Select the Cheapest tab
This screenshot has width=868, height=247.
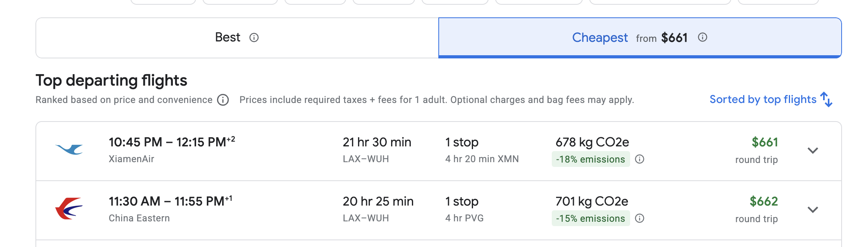pyautogui.click(x=600, y=37)
